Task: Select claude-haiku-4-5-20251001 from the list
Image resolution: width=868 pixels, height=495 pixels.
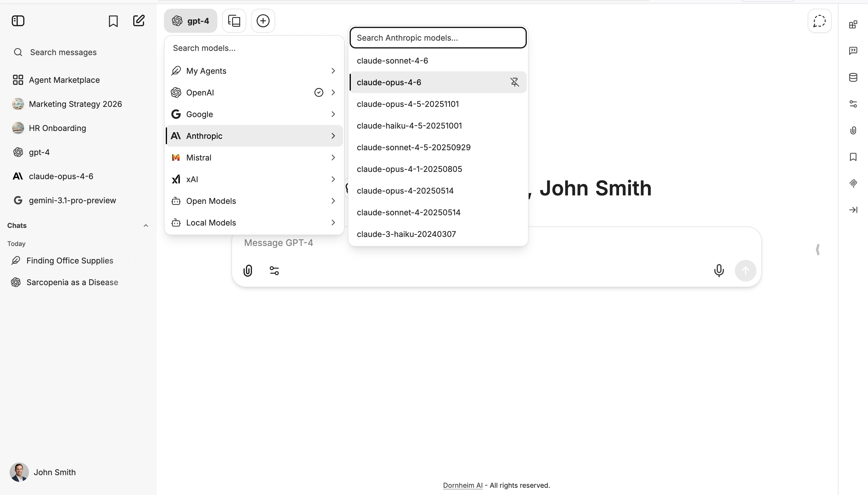Action: pyautogui.click(x=409, y=126)
